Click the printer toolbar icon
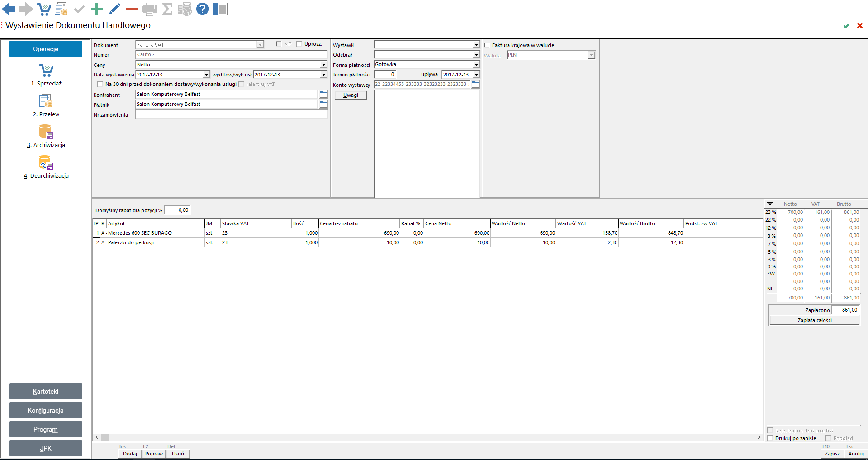Viewport: 868px width, 460px height. pos(149,9)
